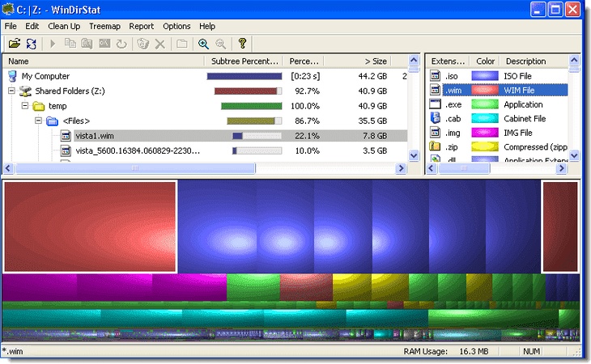
Task: Click the .img extension icon
Action: (436, 133)
